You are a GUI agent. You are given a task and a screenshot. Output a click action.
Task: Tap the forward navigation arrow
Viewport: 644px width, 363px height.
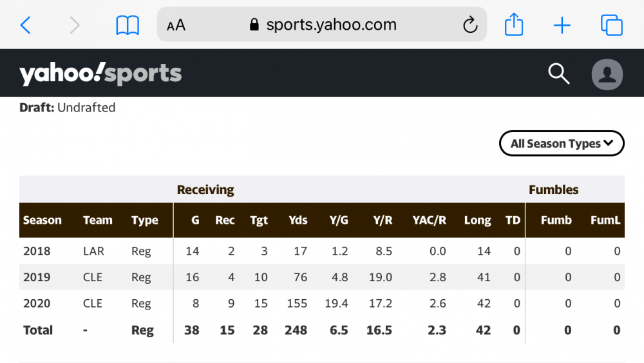point(74,26)
